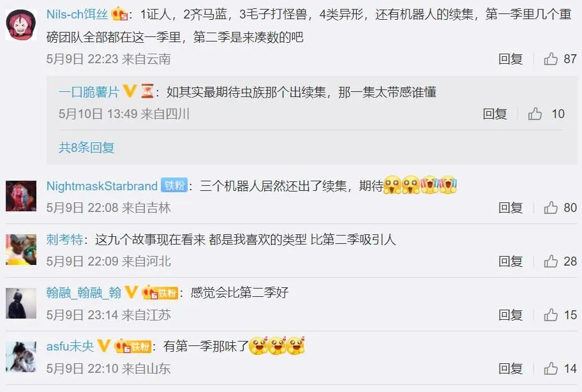Give thumbs-up to 翰融_翰融_翰's comment
The image size is (582, 392).
[551, 315]
